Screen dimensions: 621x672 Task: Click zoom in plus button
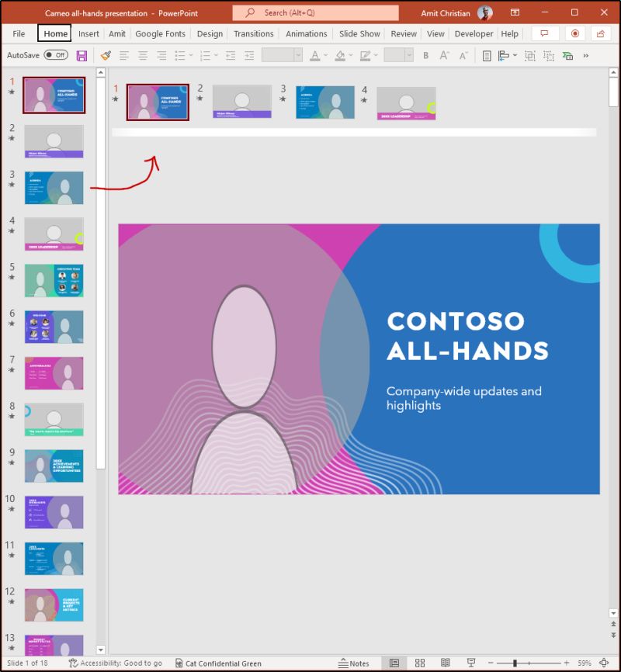click(567, 663)
